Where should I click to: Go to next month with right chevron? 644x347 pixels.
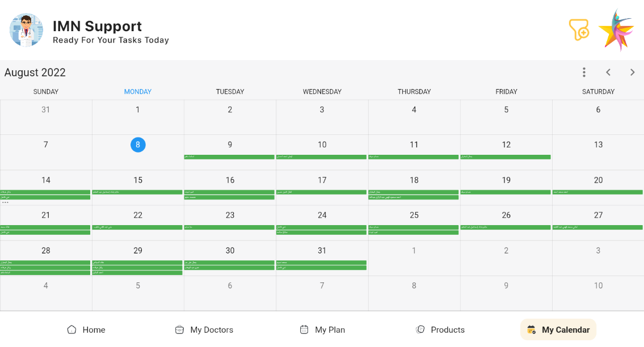point(633,72)
